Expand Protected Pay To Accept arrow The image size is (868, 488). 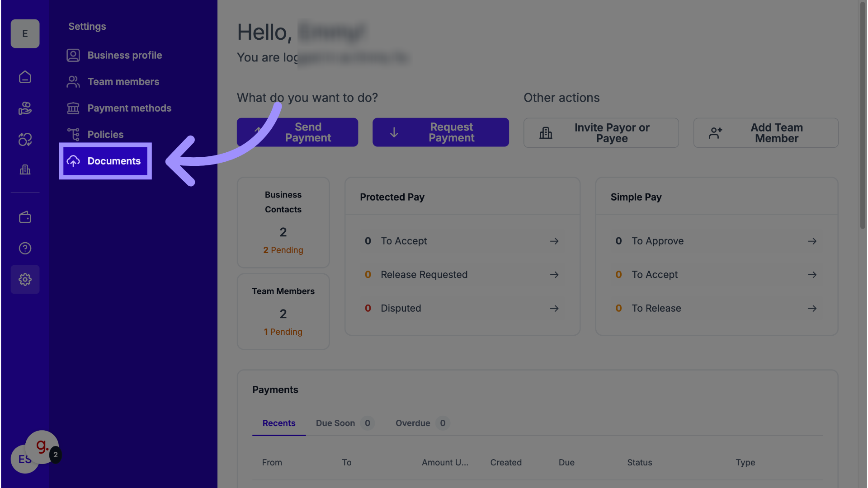pos(554,241)
